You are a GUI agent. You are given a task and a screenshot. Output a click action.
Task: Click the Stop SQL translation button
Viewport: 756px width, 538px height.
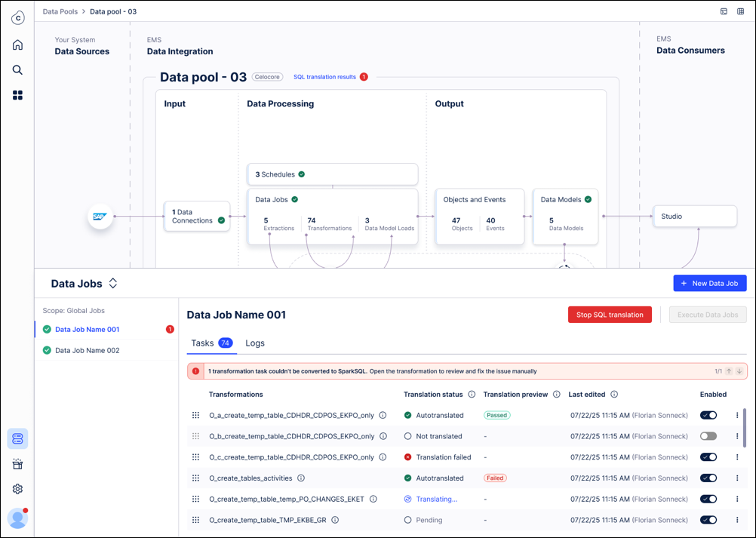[x=609, y=315]
